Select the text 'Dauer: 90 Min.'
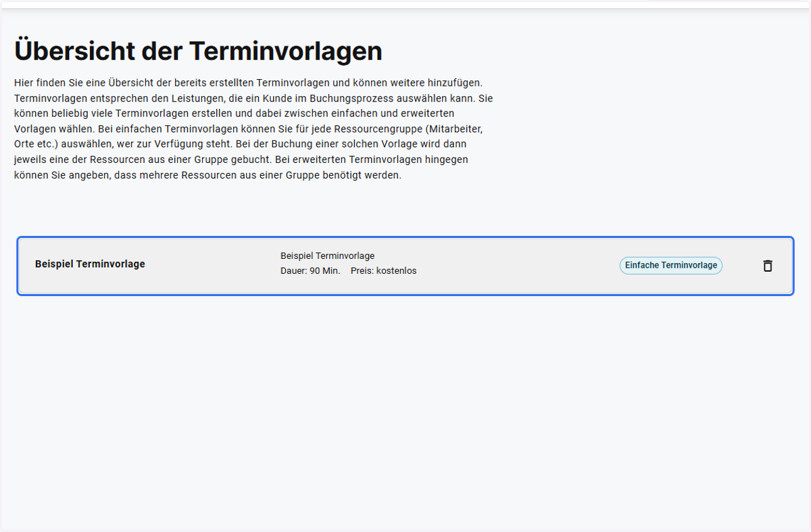This screenshot has width=811, height=532. tap(310, 271)
